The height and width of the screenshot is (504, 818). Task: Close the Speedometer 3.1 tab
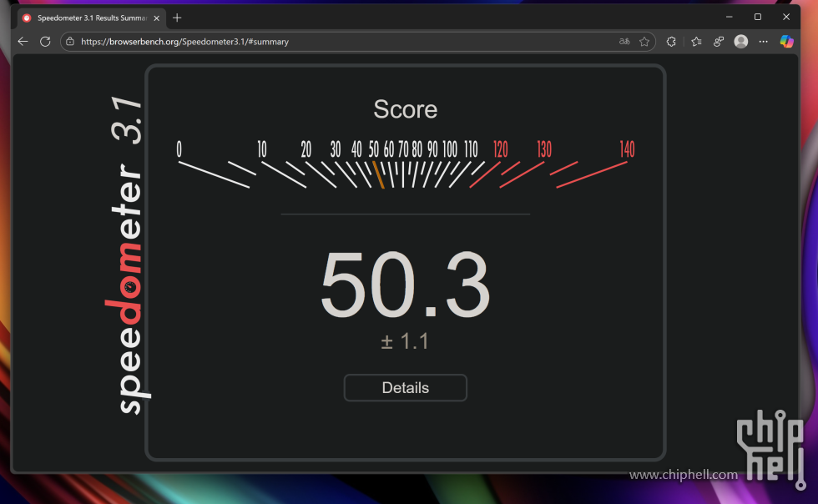click(x=157, y=18)
